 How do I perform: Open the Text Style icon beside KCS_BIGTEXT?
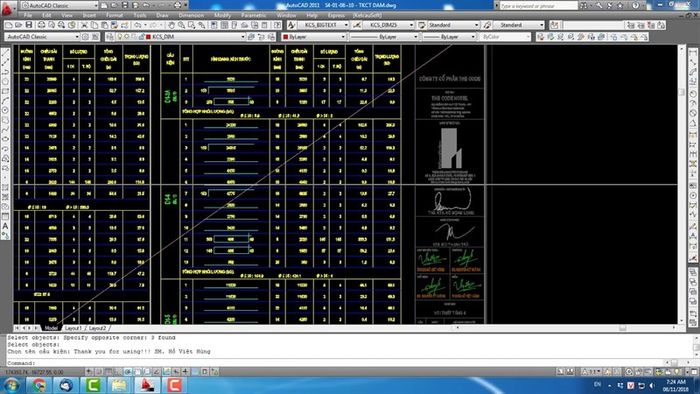point(292,25)
